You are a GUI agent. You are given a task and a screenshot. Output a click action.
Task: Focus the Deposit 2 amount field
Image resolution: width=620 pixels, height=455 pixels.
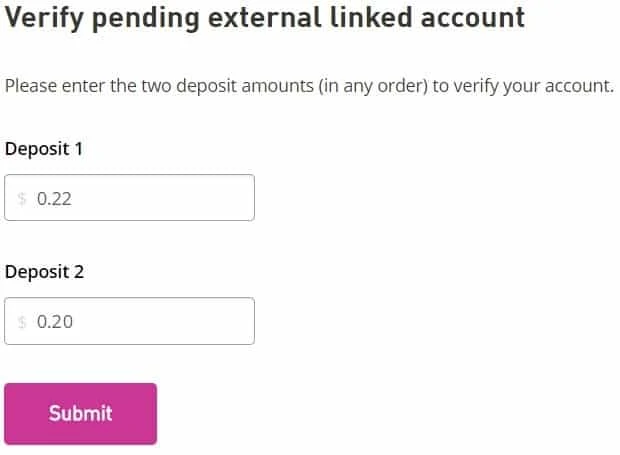130,321
